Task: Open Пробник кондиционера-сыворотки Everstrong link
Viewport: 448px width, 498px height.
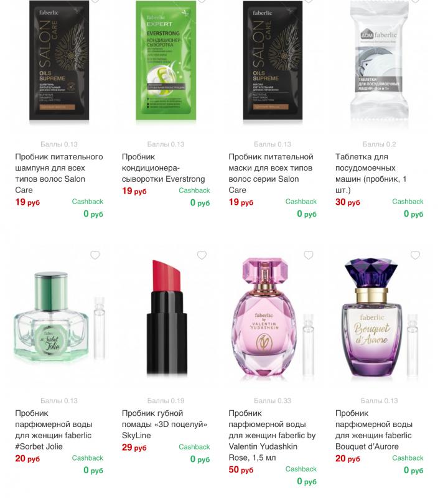Action: (x=164, y=167)
